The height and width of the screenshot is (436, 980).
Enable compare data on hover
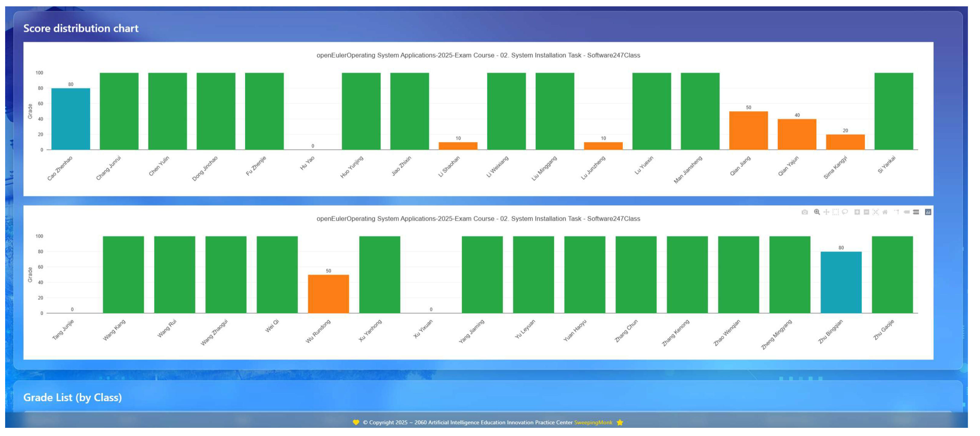click(916, 212)
